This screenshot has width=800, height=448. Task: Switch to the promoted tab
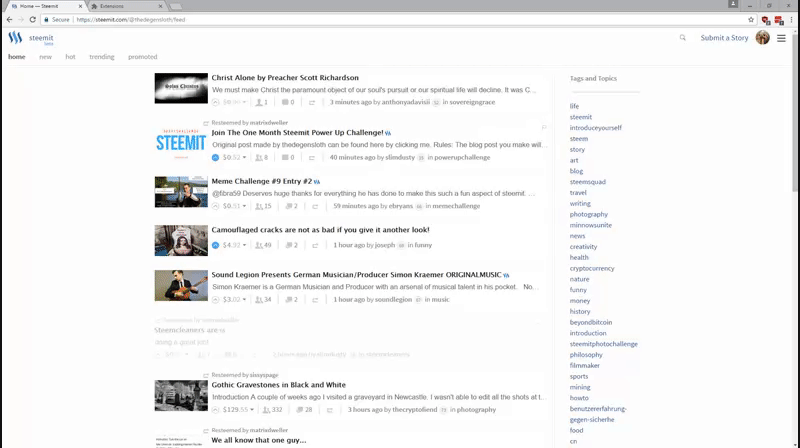(x=142, y=57)
